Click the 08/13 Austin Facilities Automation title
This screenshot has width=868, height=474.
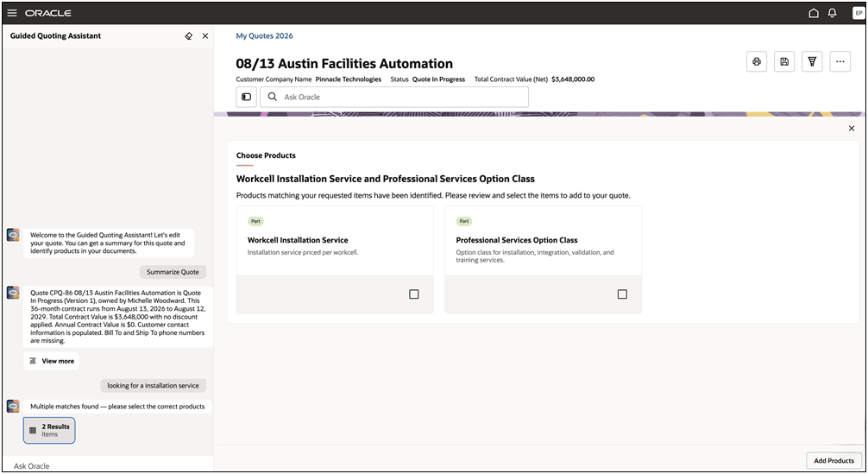[344, 64]
